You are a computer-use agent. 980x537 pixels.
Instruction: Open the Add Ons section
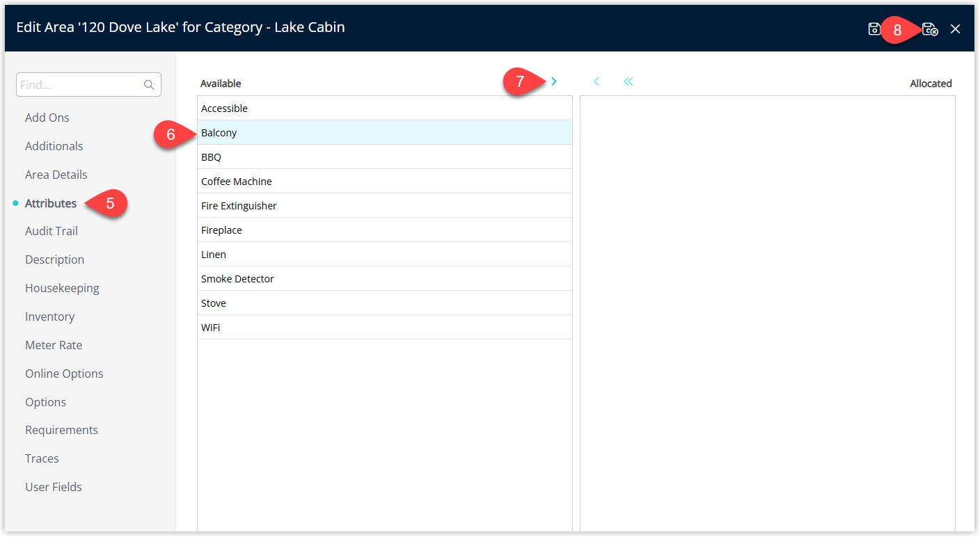[x=47, y=118]
